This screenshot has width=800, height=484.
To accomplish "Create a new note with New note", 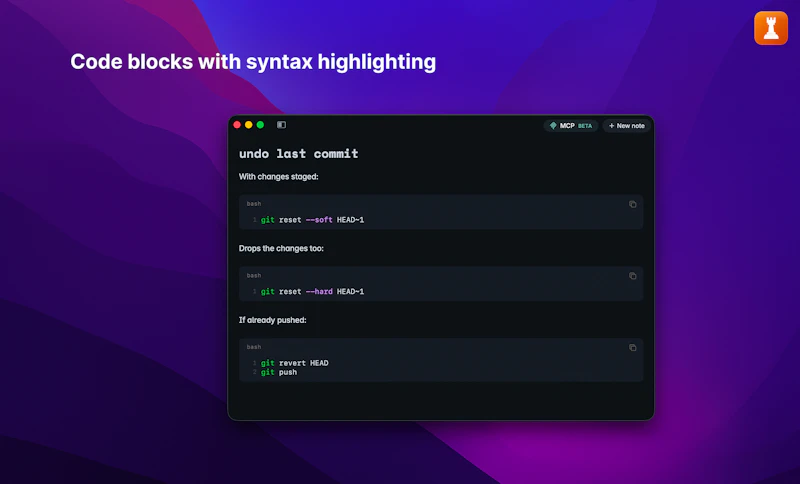I will (627, 125).
